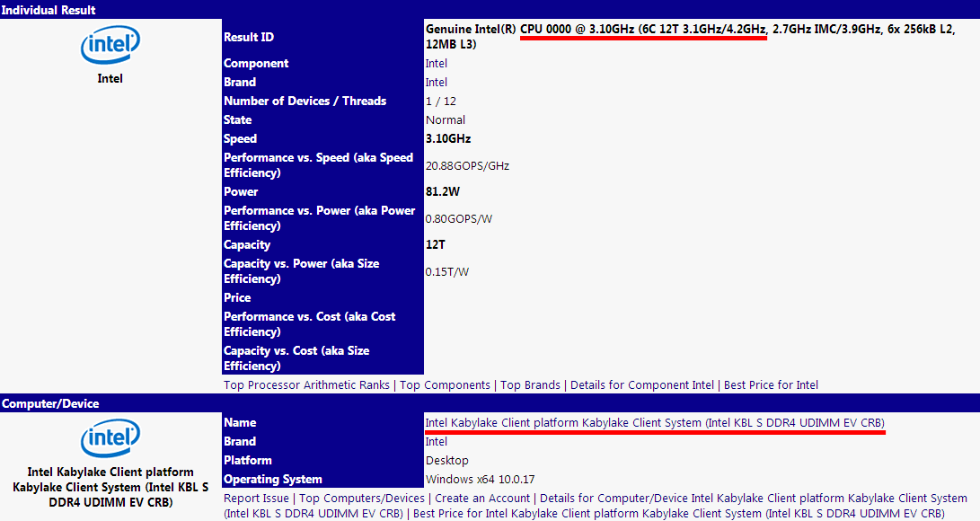The height and width of the screenshot is (521, 980).
Task: View Details for Computer/Device Intel Kabylake link
Action: (753, 499)
